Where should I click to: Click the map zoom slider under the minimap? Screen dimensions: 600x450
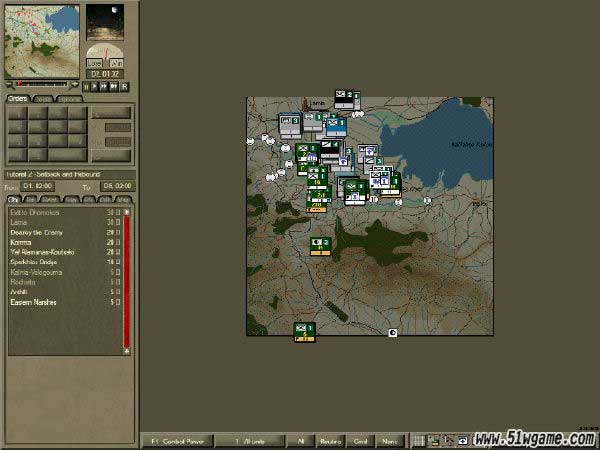click(42, 84)
